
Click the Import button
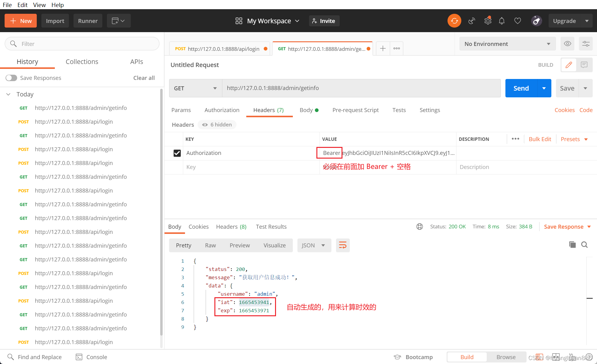pyautogui.click(x=55, y=21)
